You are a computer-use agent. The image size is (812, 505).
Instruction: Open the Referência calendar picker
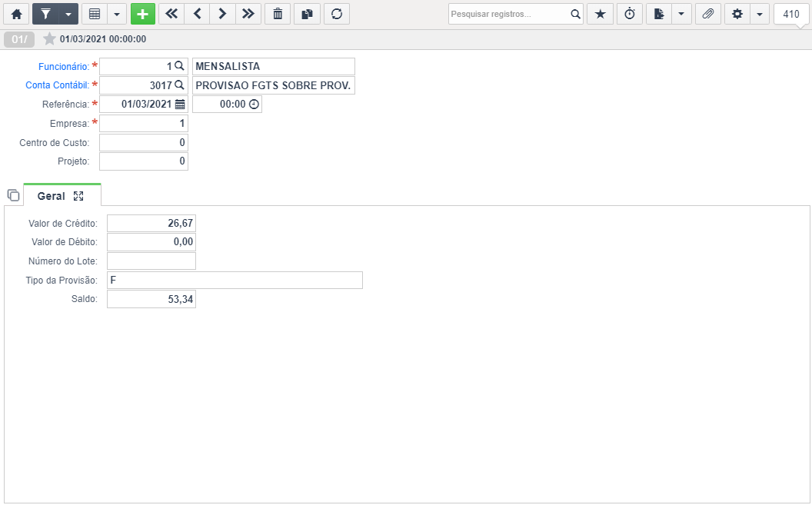[x=180, y=104]
